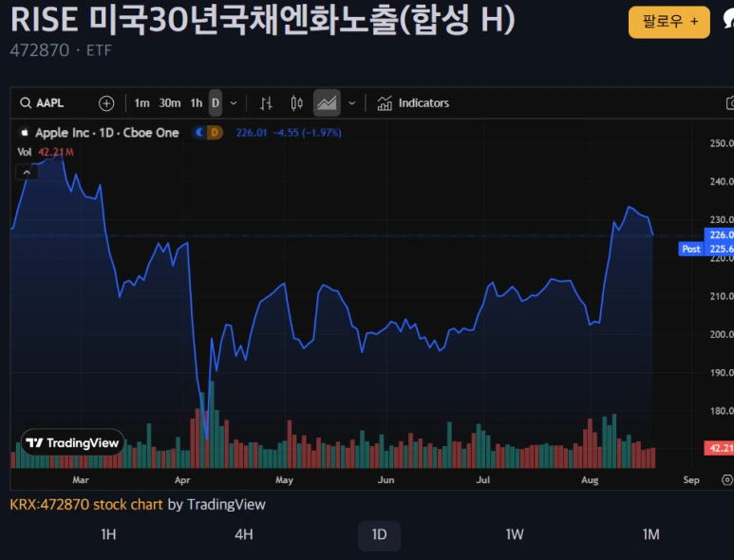Image resolution: width=734 pixels, height=560 pixels.
Task: Switch interval to 1m
Action: pos(141,103)
